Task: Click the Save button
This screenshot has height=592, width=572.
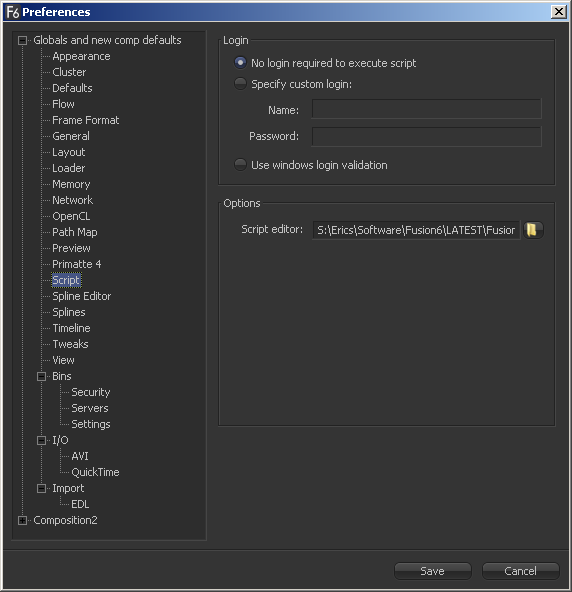Action: click(x=433, y=571)
